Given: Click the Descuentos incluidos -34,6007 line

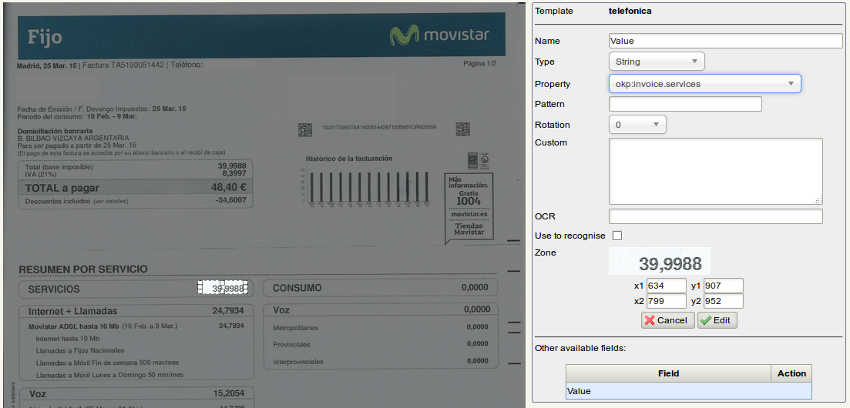Looking at the screenshot, I should [x=136, y=200].
